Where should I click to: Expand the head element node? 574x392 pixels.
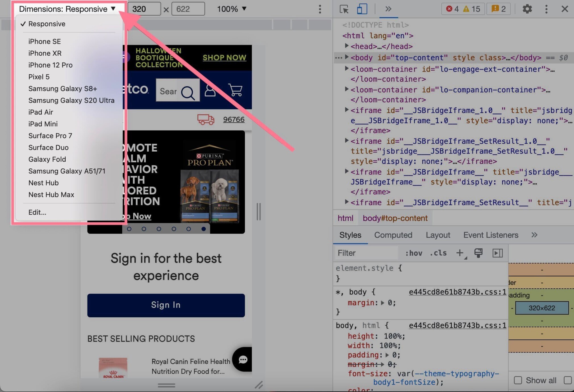point(346,45)
